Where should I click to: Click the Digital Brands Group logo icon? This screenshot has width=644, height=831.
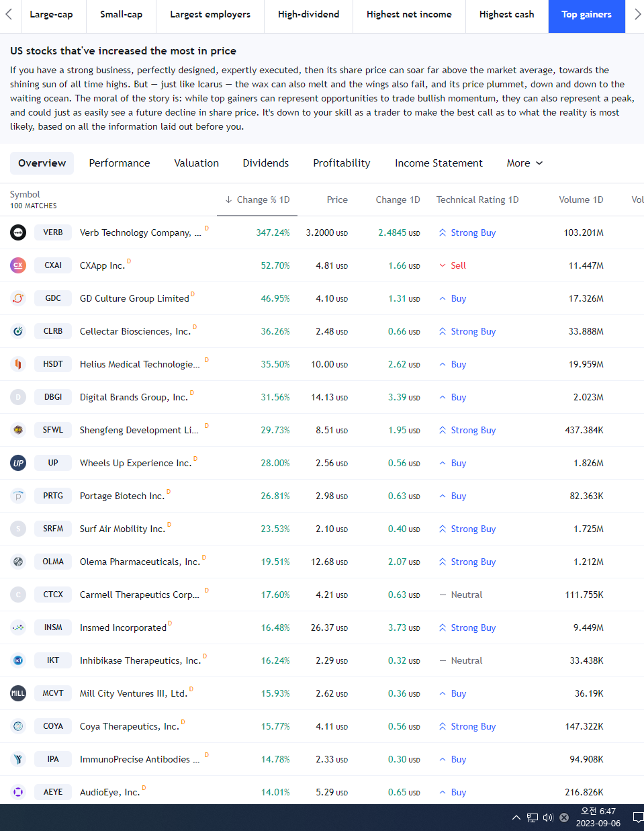[x=18, y=397]
